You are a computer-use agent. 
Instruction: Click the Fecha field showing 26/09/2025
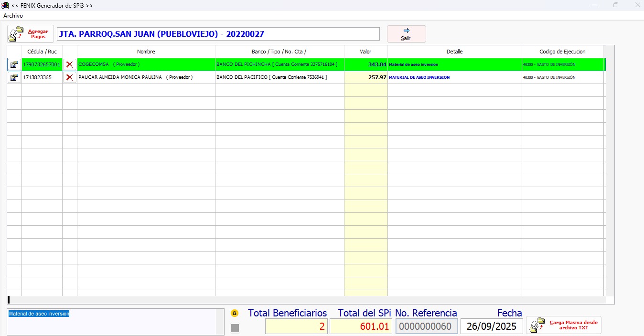click(x=492, y=326)
